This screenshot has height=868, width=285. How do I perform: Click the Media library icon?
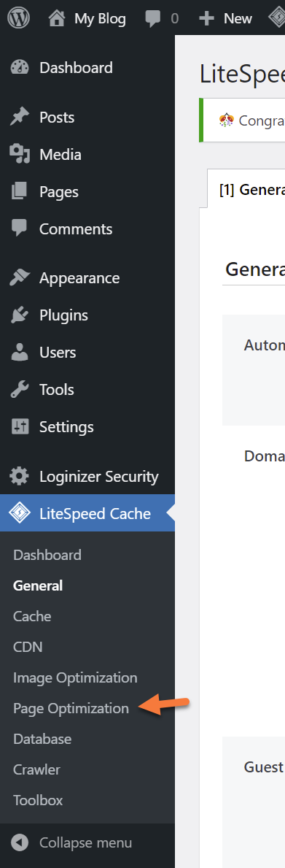pos(20,155)
